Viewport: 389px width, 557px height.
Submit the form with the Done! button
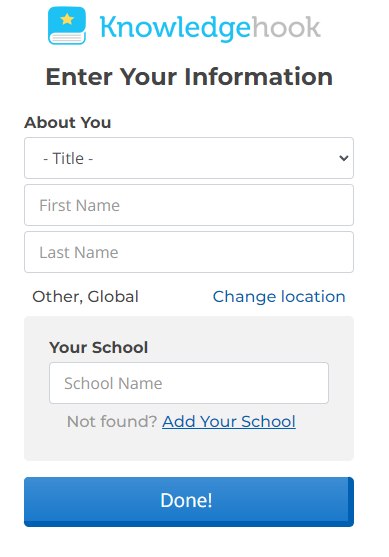[189, 502]
